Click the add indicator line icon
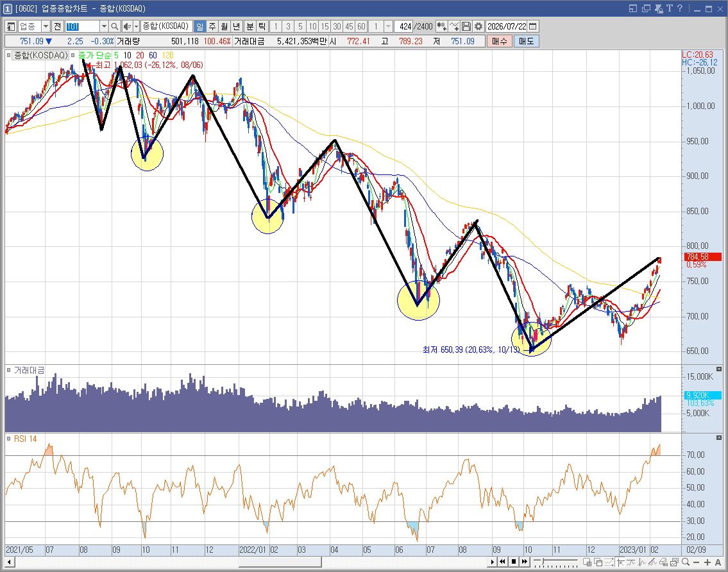This screenshot has height=572, width=728. (454, 26)
